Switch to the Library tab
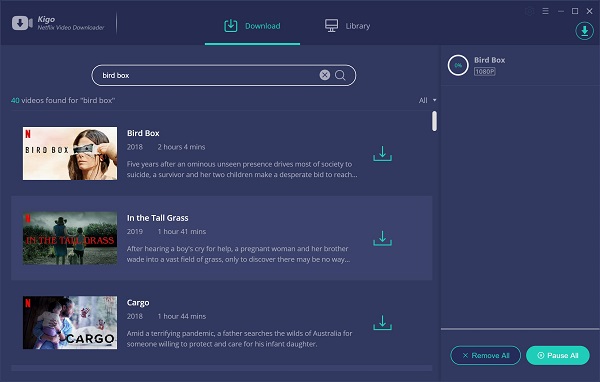 coord(347,26)
